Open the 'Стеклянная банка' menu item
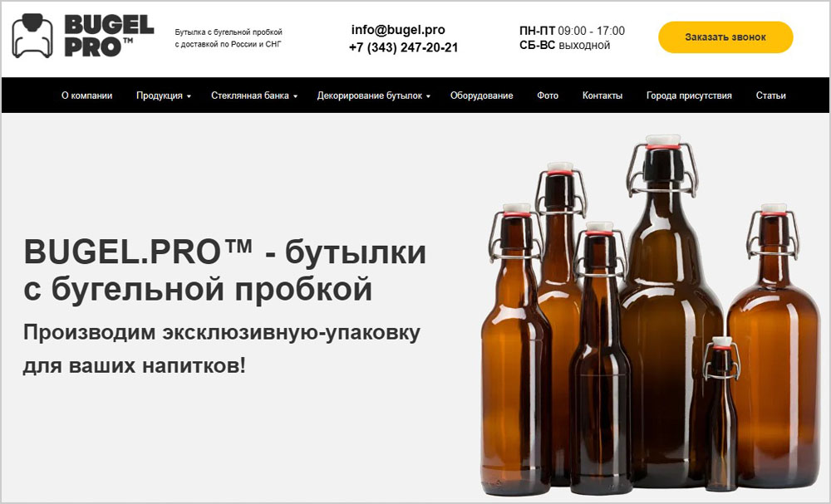 tap(250, 95)
